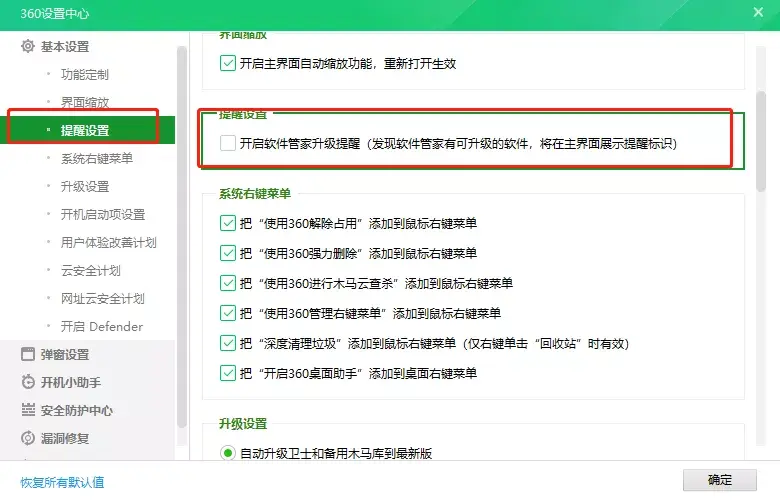
Task: Click the 系统右键菜单 section heading
Action: (x=255, y=194)
